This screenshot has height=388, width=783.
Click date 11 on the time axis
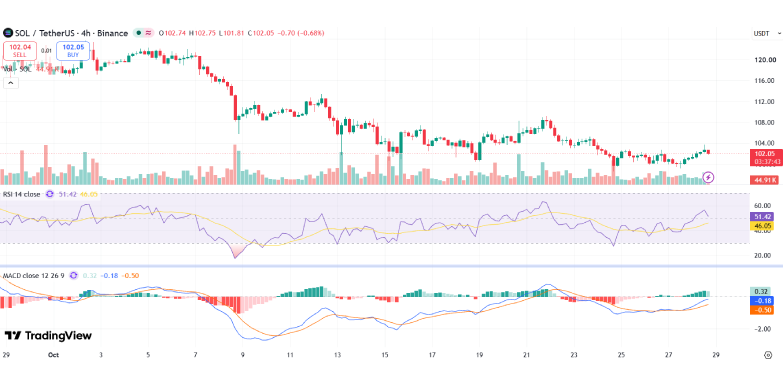click(290, 355)
